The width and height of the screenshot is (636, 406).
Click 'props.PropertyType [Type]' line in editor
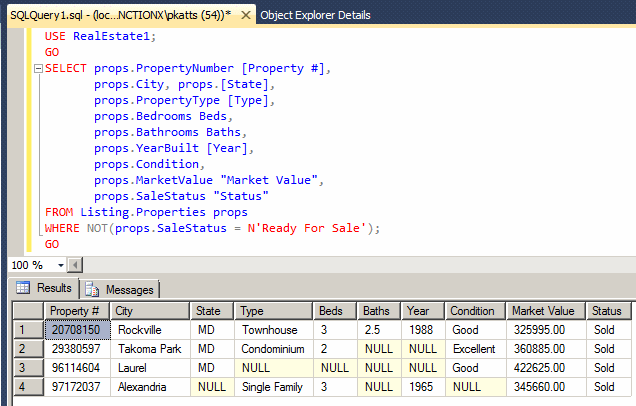click(184, 100)
